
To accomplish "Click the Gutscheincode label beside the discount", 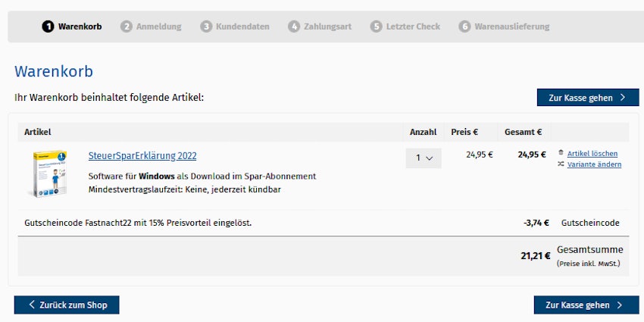I will pyautogui.click(x=590, y=223).
